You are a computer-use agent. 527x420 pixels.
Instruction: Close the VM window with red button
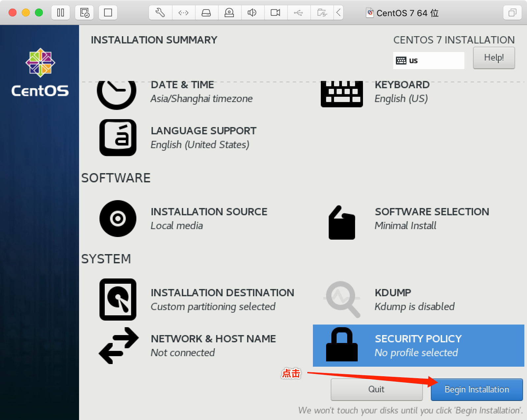tap(13, 13)
